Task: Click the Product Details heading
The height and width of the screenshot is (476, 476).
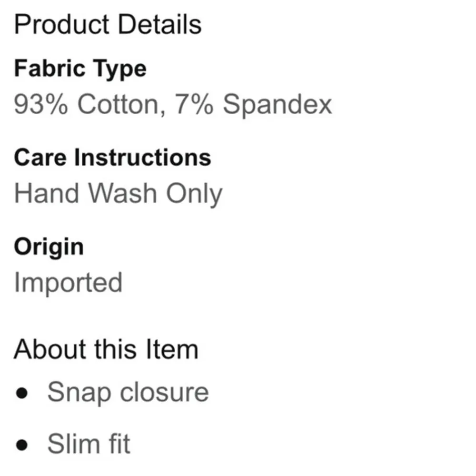Action: (108, 24)
